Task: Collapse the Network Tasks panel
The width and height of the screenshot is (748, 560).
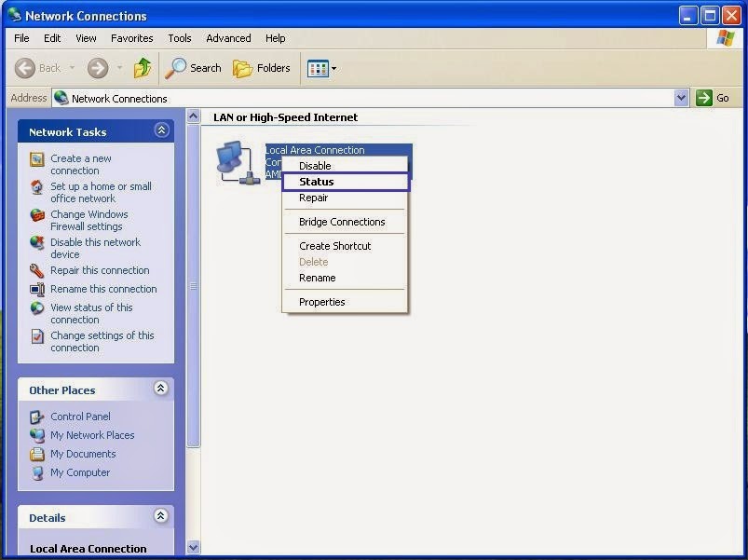Action: [x=163, y=130]
